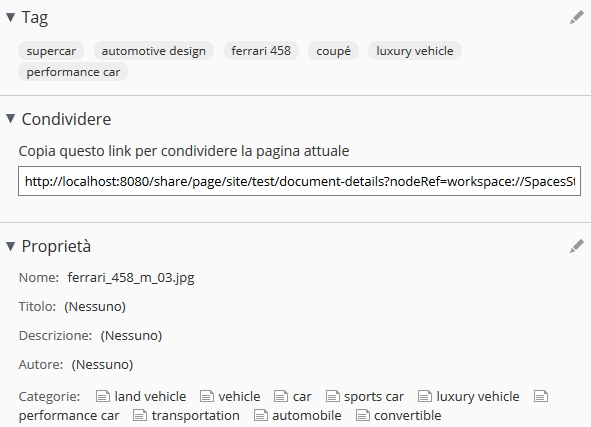The width and height of the screenshot is (591, 427).
Task: Click the coupé tag
Action: [x=333, y=51]
